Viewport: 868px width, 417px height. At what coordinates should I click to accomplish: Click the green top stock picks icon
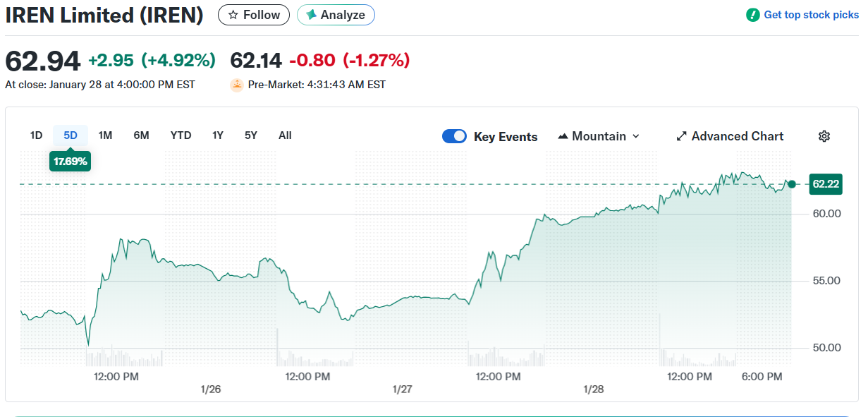753,15
